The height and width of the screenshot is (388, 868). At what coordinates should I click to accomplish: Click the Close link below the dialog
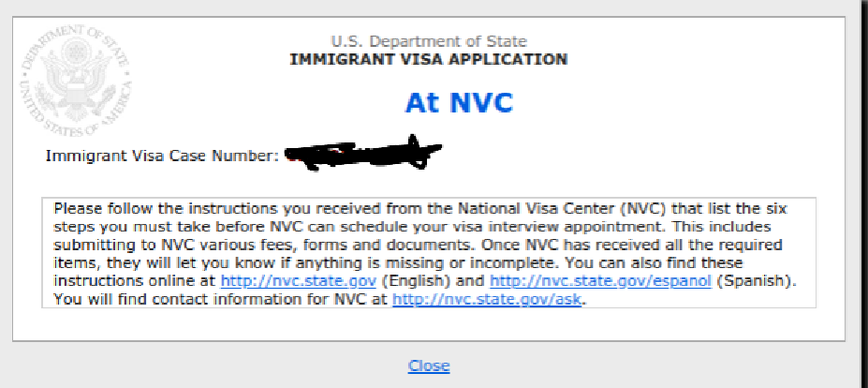coord(429,366)
